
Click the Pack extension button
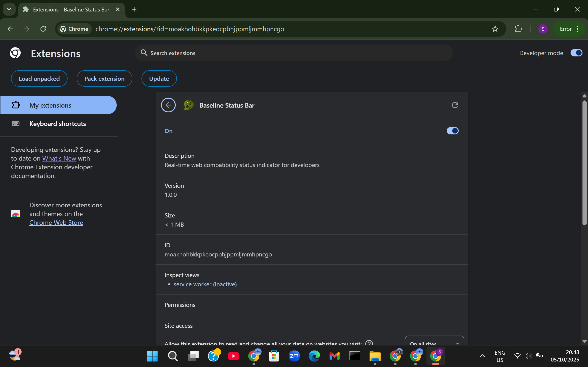click(x=104, y=78)
